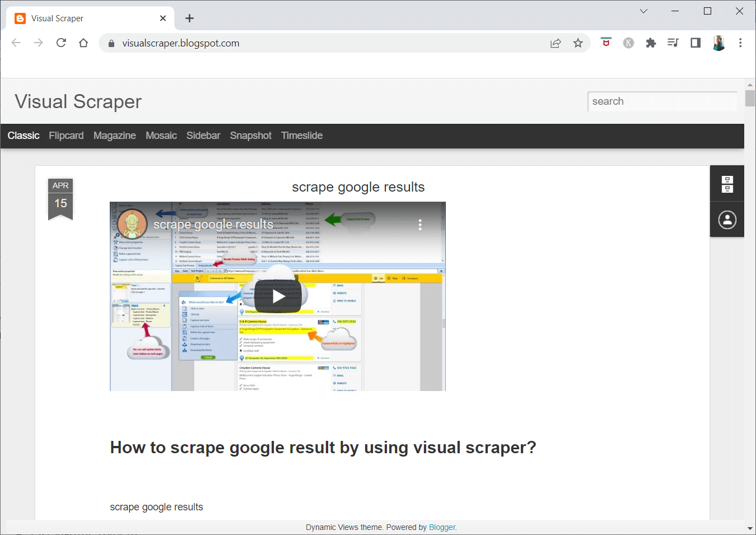Image resolution: width=756 pixels, height=535 pixels.
Task: Go back to the previous page
Action: [16, 43]
